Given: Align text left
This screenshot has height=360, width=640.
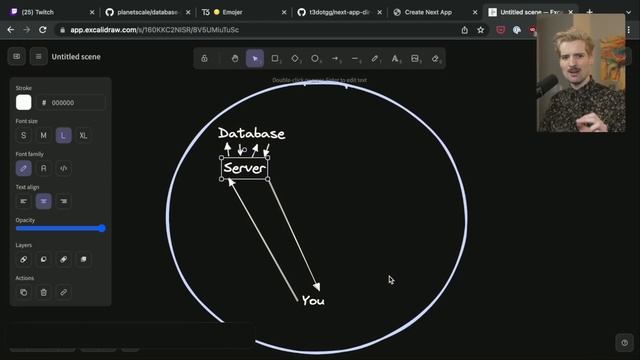Looking at the screenshot, I should click(x=23, y=201).
